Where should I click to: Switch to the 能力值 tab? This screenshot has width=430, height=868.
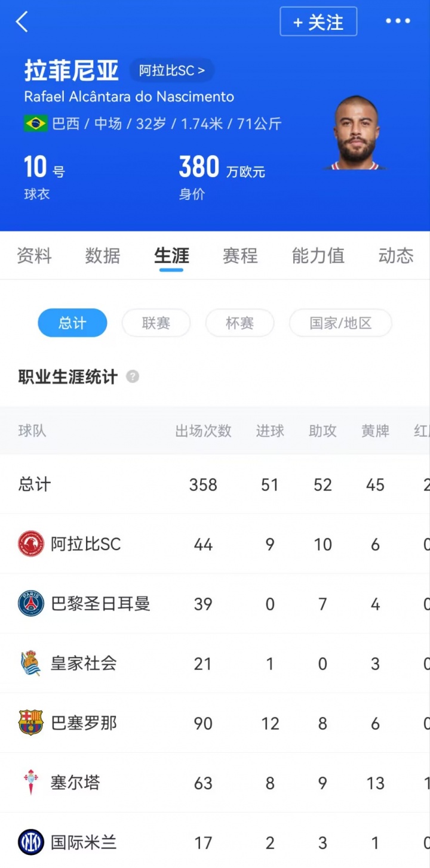(318, 256)
